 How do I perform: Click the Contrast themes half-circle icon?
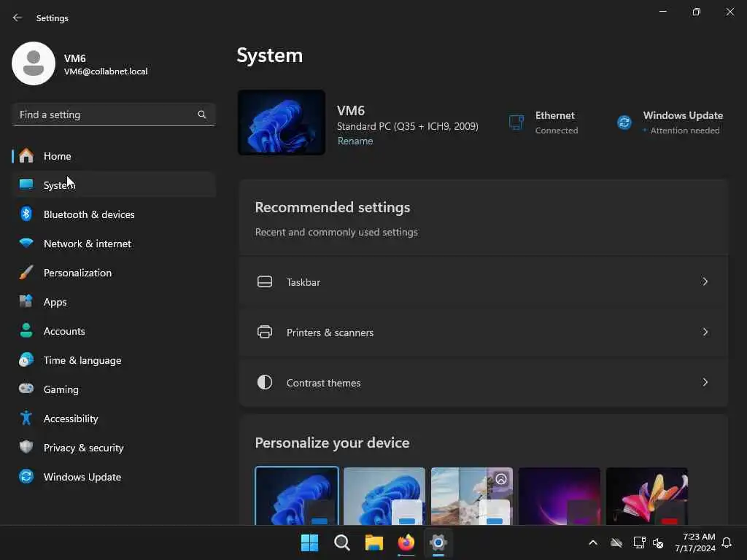pyautogui.click(x=265, y=382)
